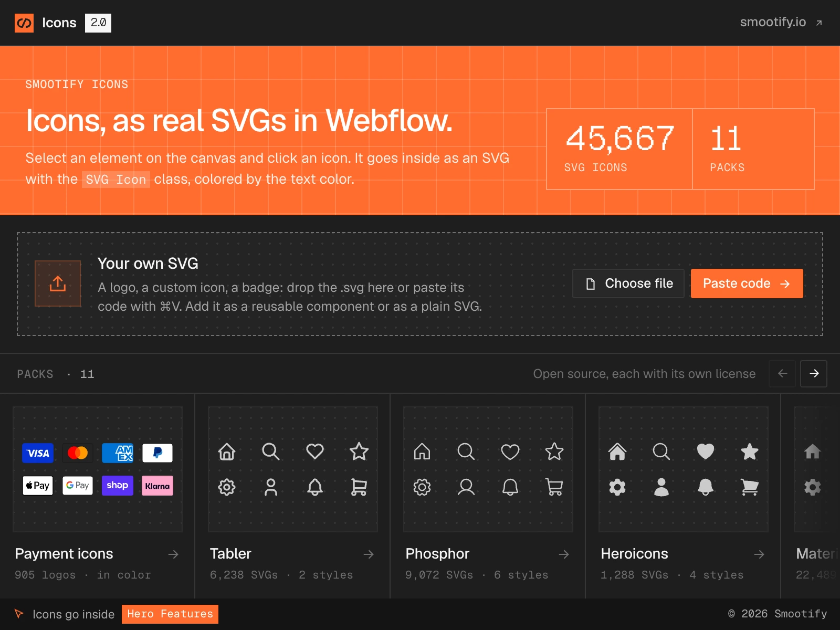Image resolution: width=840 pixels, height=630 pixels.
Task: Select the Phosphor house icon
Action: click(422, 451)
